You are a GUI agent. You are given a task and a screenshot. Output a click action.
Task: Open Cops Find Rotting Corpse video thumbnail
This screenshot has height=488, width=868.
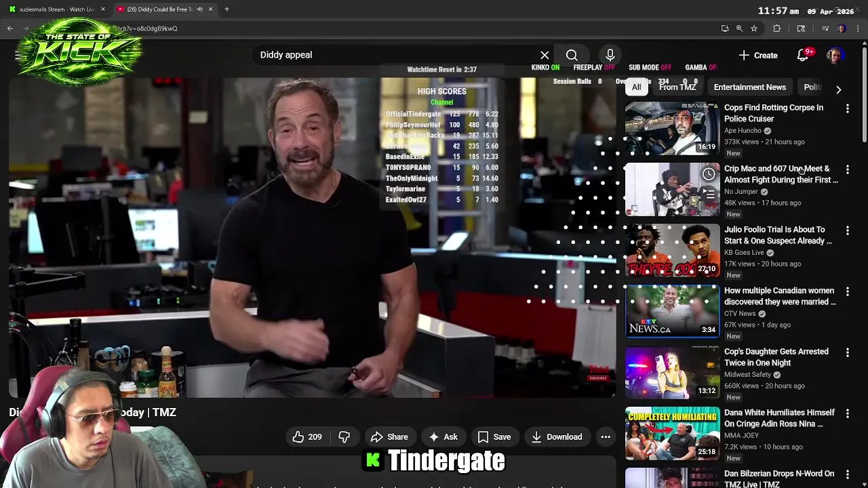[672, 128]
